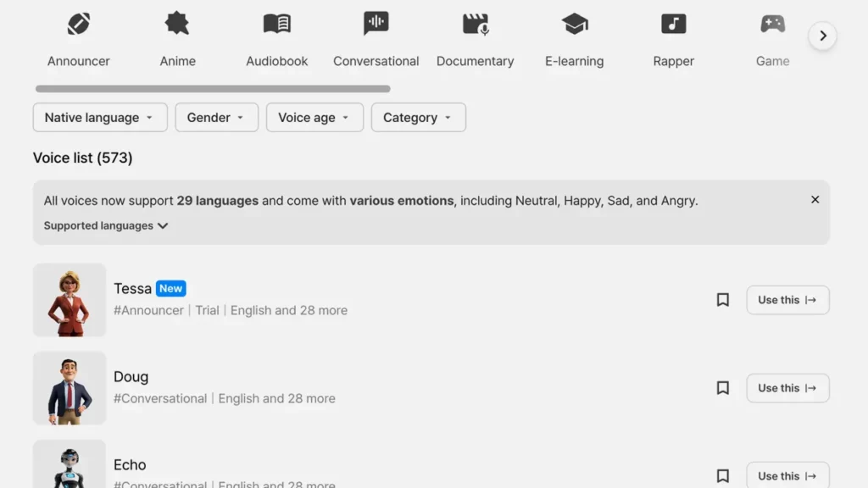
Task: Click the Tessa voice name
Action: coord(132,288)
